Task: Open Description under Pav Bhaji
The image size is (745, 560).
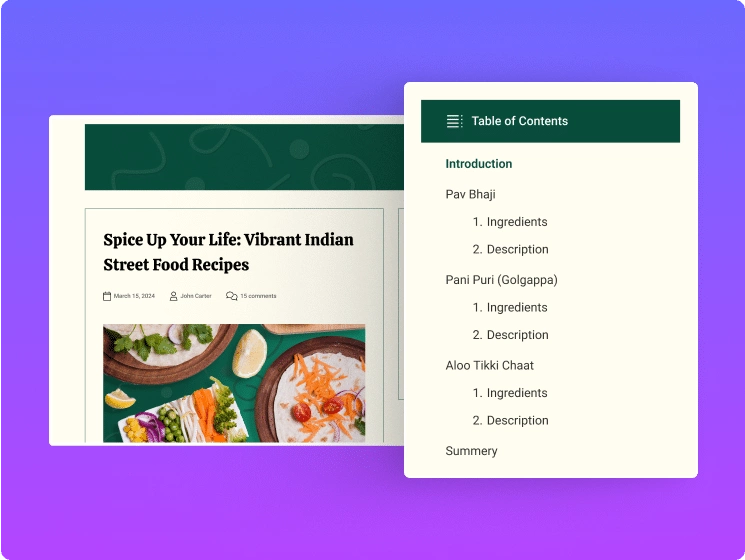Action: [x=517, y=249]
